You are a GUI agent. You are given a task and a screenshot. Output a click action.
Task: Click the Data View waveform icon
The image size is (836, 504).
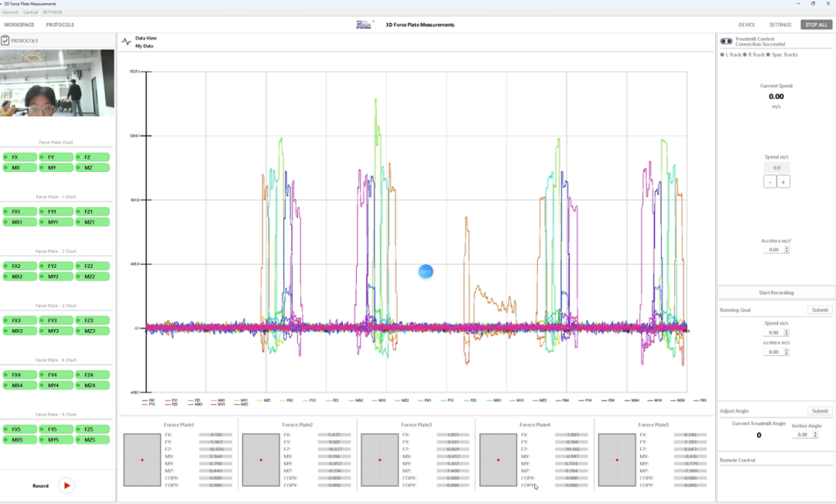[x=126, y=42]
